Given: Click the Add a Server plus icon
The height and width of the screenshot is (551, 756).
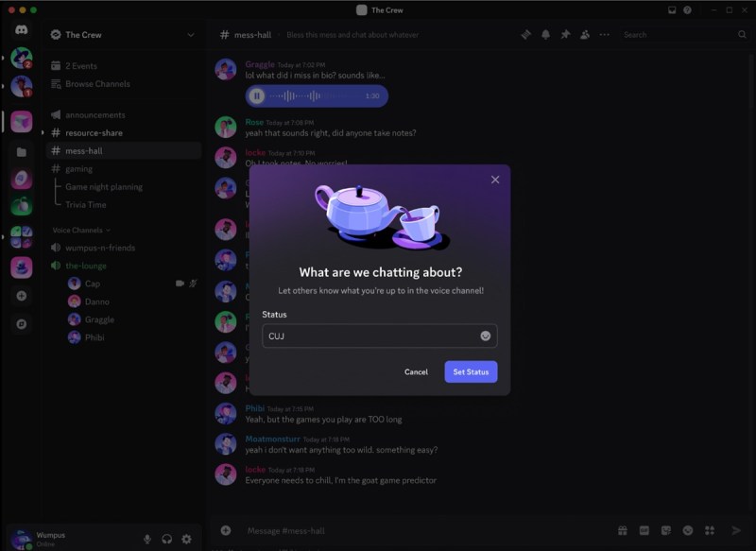Looking at the screenshot, I should tap(22, 296).
